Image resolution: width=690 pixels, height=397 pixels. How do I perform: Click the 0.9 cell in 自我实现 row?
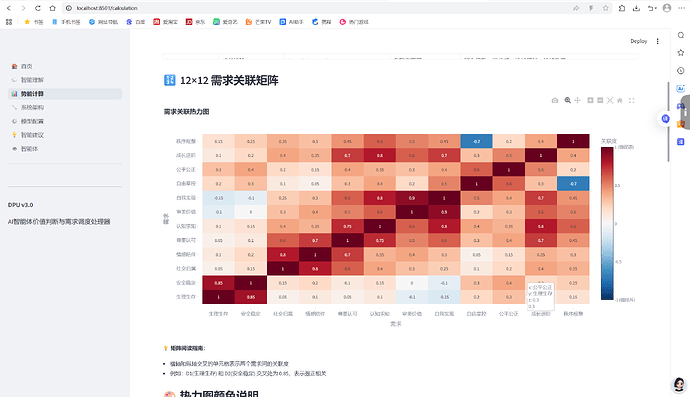(412, 198)
